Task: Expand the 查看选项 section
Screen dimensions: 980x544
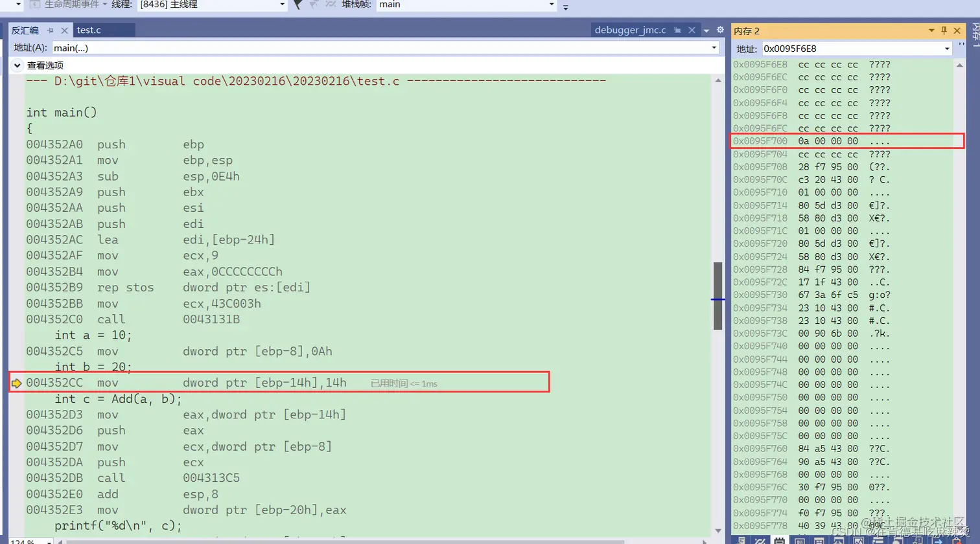Action: tap(17, 65)
